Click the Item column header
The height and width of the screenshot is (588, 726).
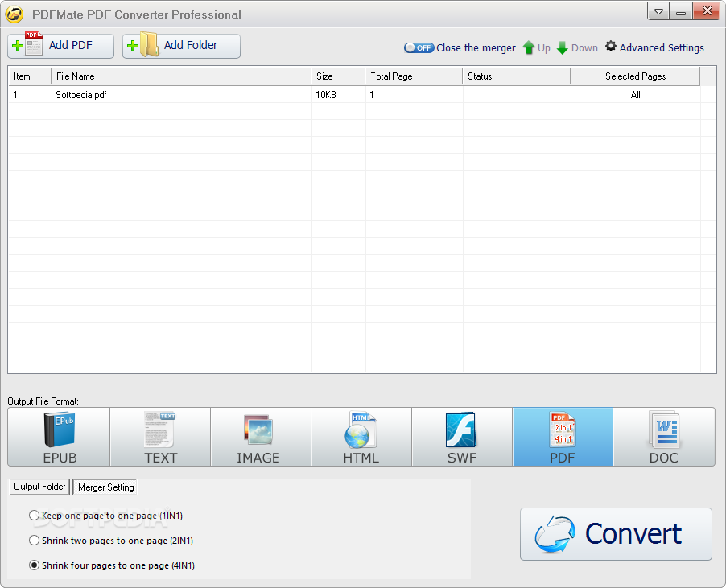tap(30, 76)
